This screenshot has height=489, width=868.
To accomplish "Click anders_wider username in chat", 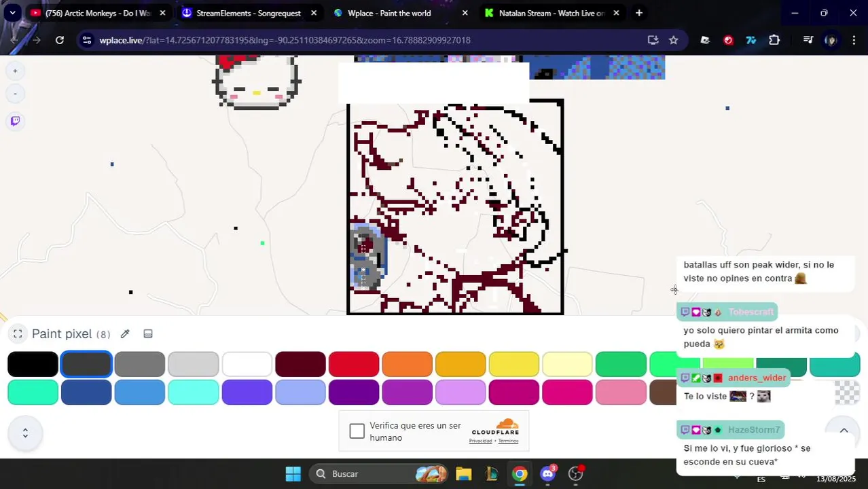I will click(757, 378).
